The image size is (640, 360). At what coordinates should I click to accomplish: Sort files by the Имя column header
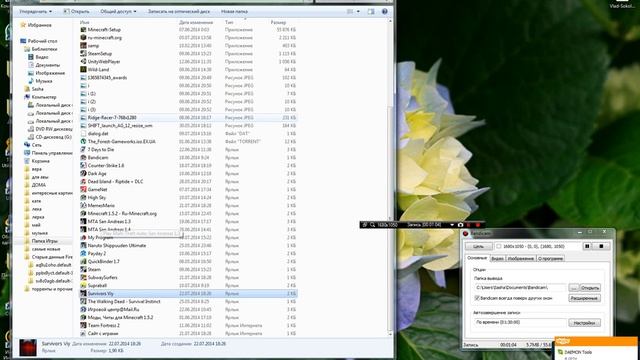[x=84, y=22]
